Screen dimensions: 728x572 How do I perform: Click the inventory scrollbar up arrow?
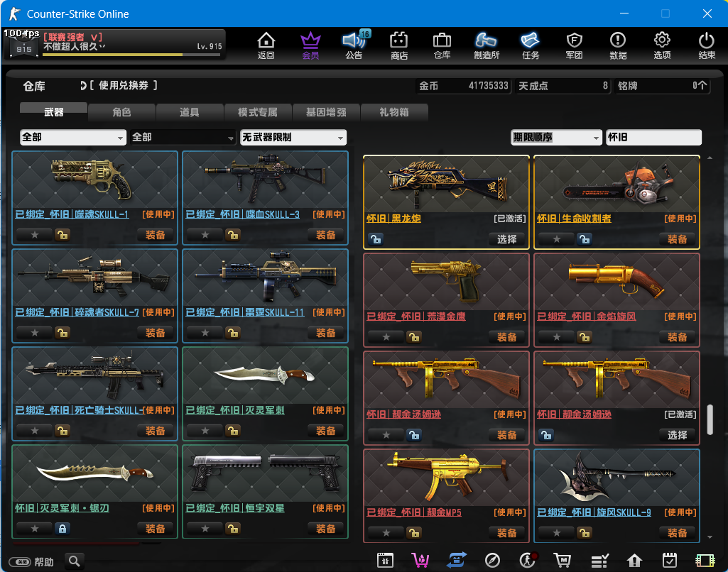click(x=710, y=158)
